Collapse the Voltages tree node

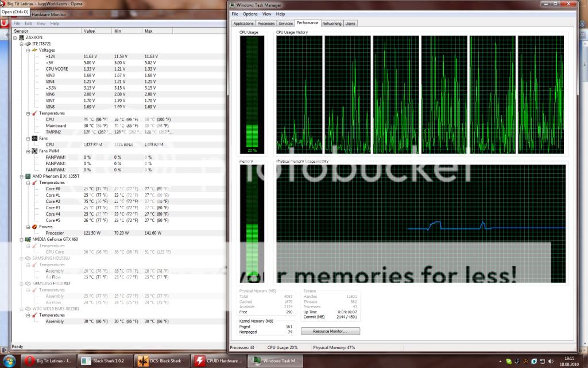pos(28,50)
